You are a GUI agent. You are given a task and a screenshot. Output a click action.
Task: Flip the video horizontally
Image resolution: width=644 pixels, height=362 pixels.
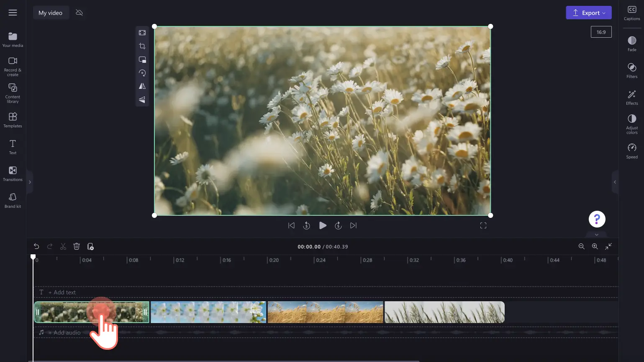pyautogui.click(x=142, y=86)
